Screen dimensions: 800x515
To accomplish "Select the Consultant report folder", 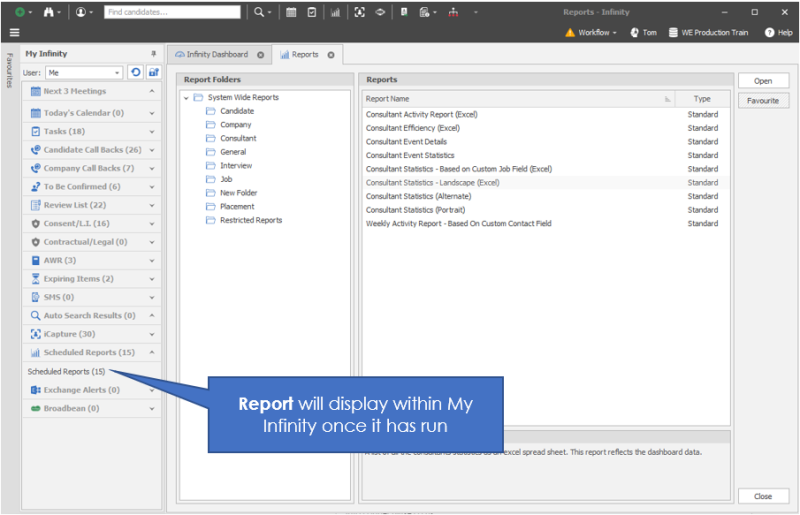I will point(238,138).
